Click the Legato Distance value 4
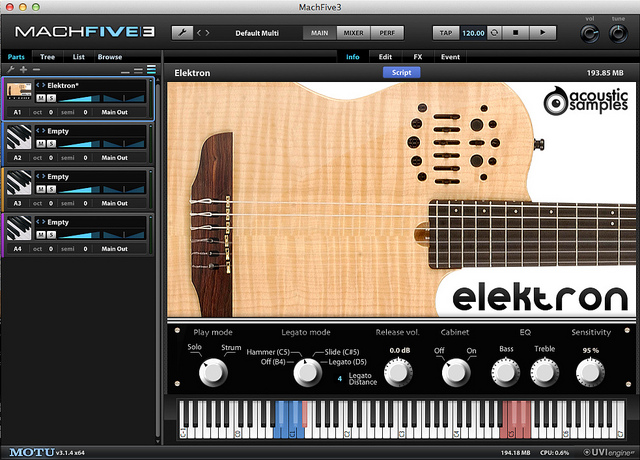This screenshot has height=460, width=640. (x=340, y=379)
